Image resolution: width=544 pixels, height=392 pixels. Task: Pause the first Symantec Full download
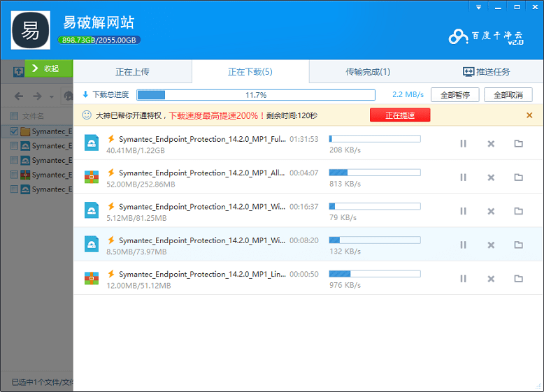(463, 143)
